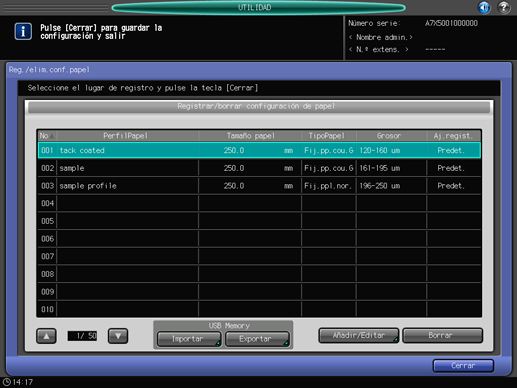This screenshot has height=388, width=517.
Task: Click the 250.0 size cell in row 002
Action: 250,168
